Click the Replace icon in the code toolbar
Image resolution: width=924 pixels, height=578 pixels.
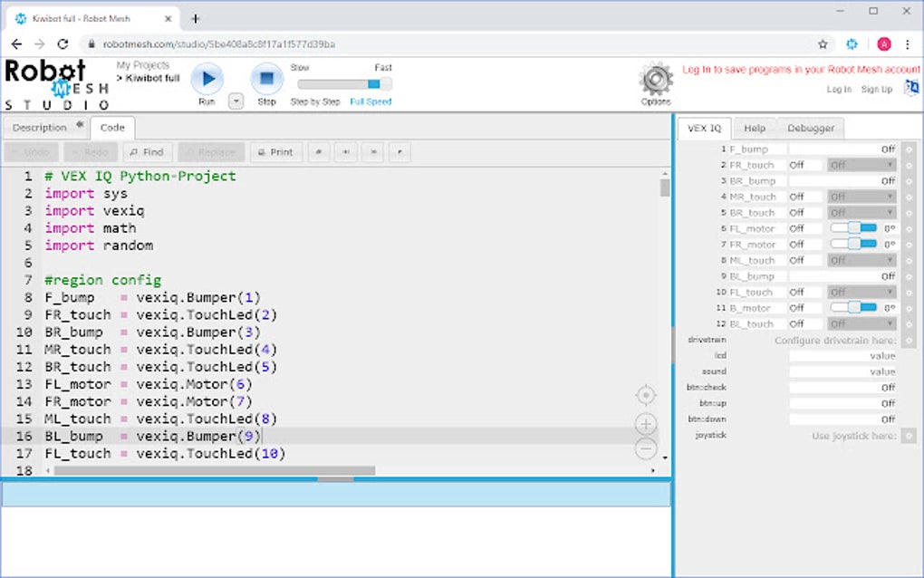click(211, 151)
